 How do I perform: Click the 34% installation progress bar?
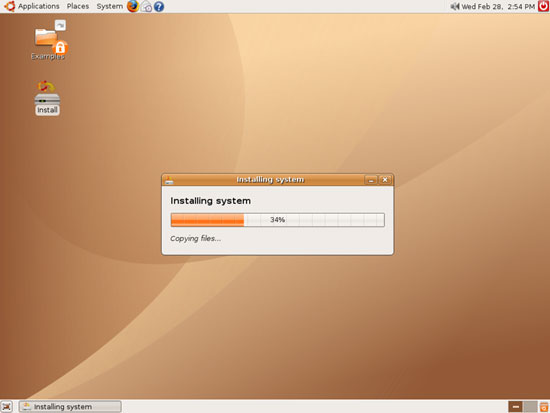click(x=277, y=220)
